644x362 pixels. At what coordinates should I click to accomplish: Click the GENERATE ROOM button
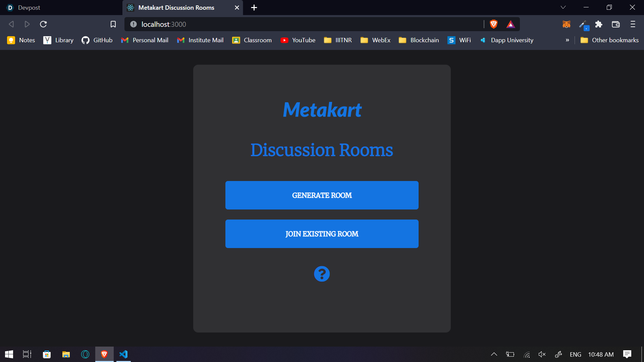pos(322,195)
